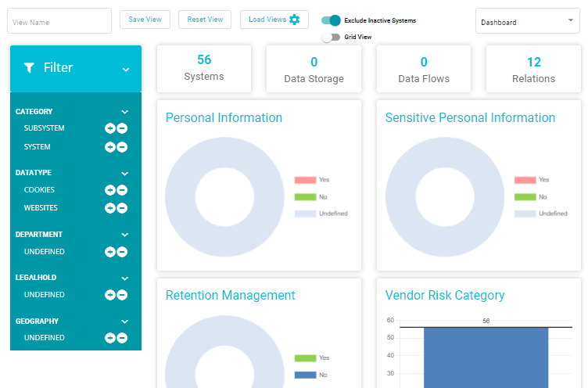Viewport: 588px width, 388px height.
Task: Select the SYSTEM filter label
Action: coord(37,147)
